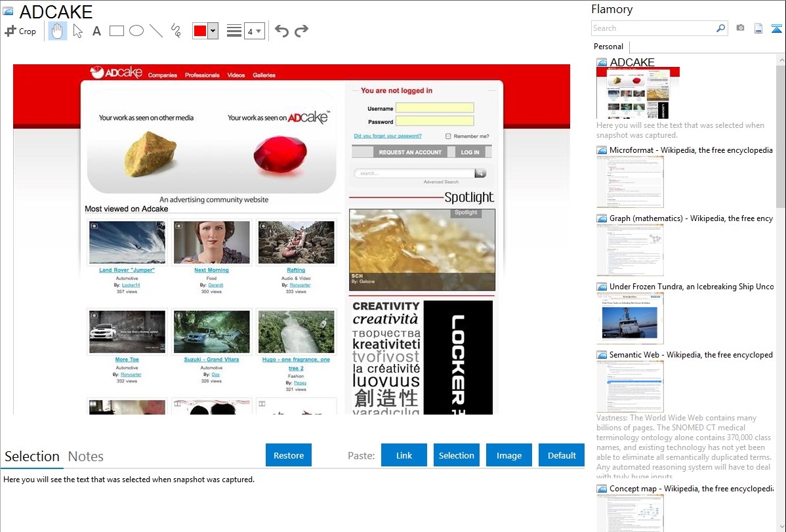Image resolution: width=786 pixels, height=532 pixels.
Task: Click 'Did you forget your password?' link
Action: [388, 136]
